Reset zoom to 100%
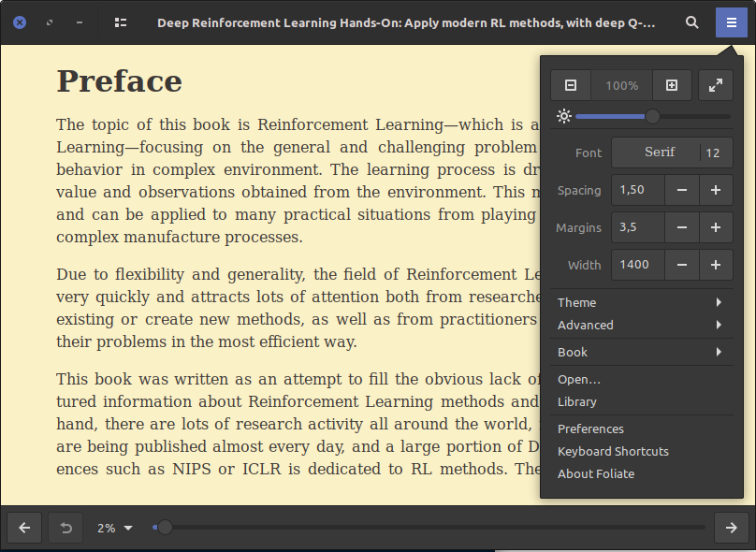Screen dimensions: 756x552 [x=620, y=84]
